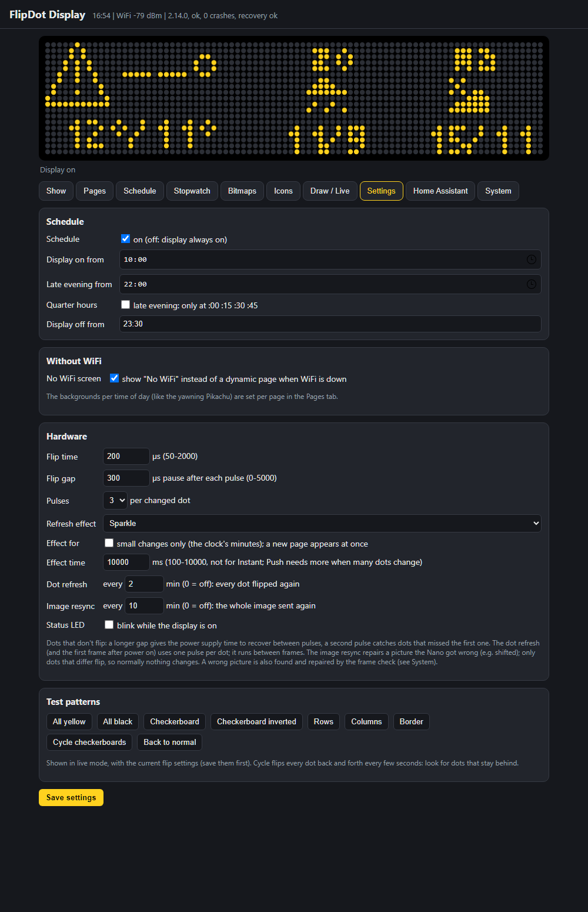Click the 'Display on' status text
588x912 pixels.
click(x=58, y=169)
